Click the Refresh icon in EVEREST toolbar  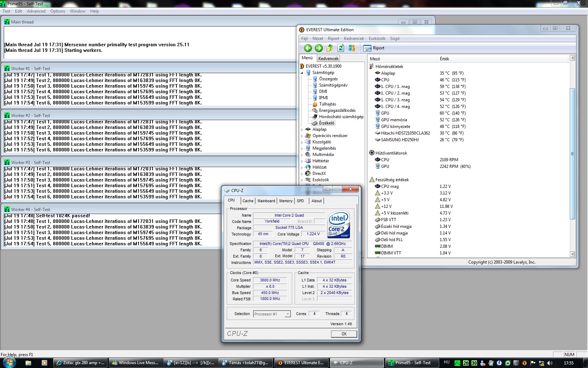tap(341, 48)
